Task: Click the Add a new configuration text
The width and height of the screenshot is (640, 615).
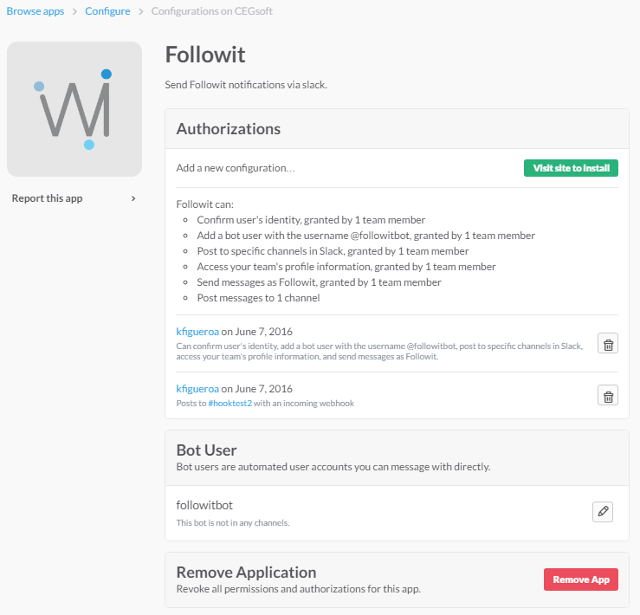Action: 235,168
